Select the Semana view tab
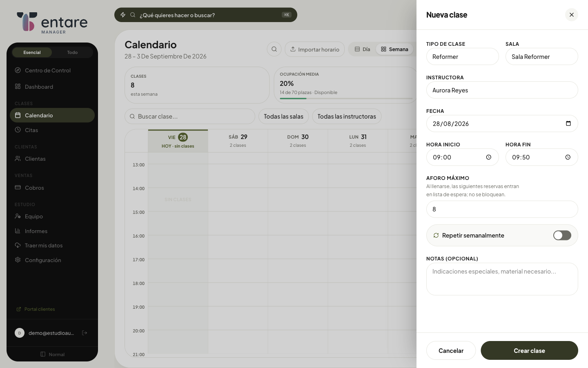 (x=394, y=49)
